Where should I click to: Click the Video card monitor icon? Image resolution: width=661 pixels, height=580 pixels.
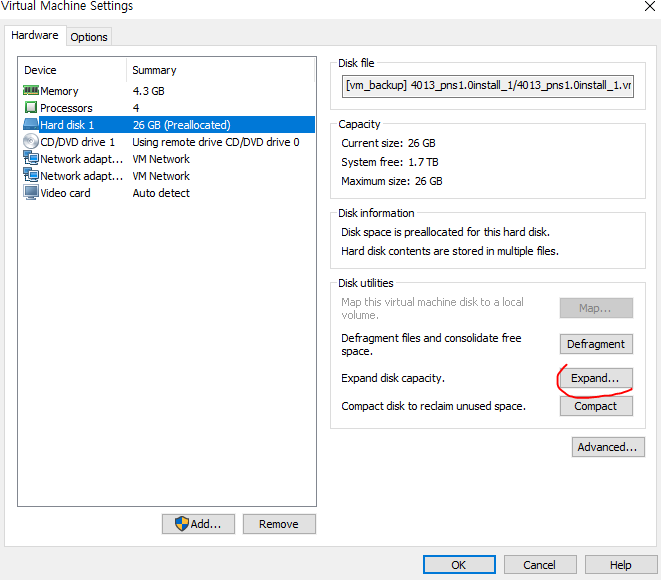pos(31,192)
